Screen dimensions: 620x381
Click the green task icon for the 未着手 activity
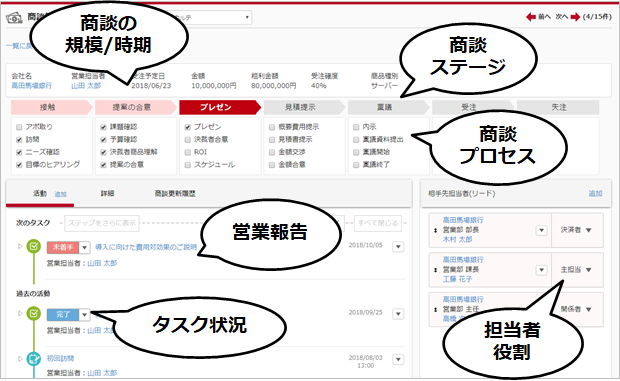pyautogui.click(x=34, y=246)
